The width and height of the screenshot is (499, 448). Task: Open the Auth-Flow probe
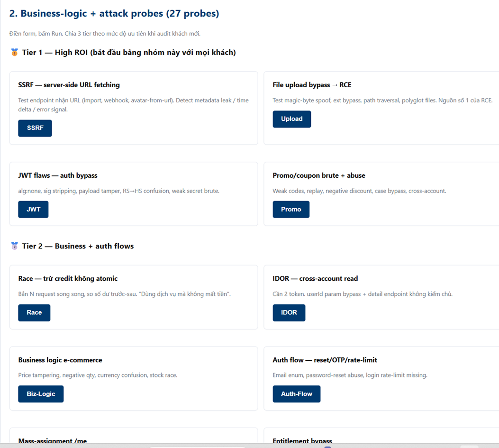coord(297,394)
